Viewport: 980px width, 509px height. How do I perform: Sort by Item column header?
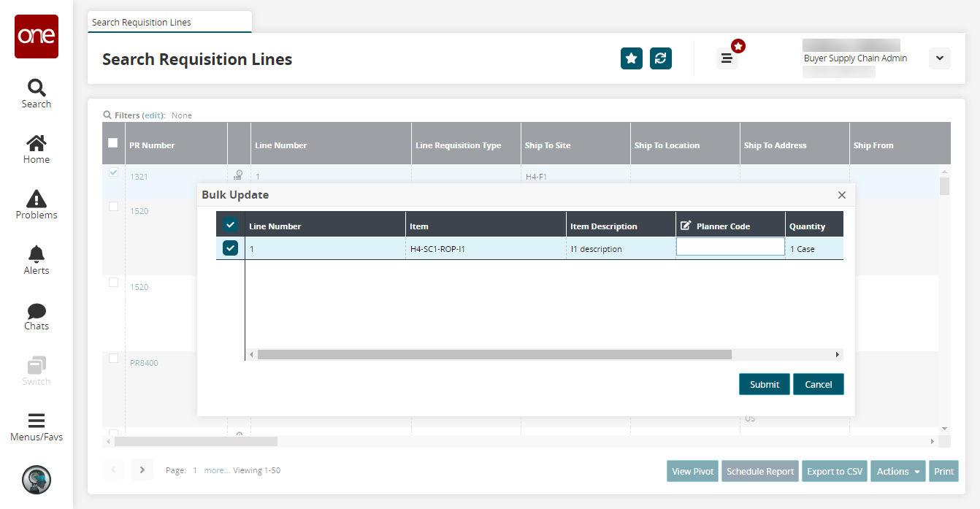pyautogui.click(x=486, y=226)
